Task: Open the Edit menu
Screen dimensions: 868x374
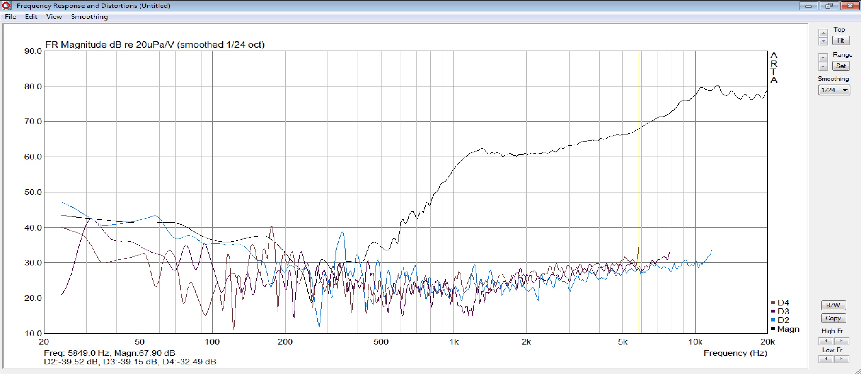Action: point(31,17)
